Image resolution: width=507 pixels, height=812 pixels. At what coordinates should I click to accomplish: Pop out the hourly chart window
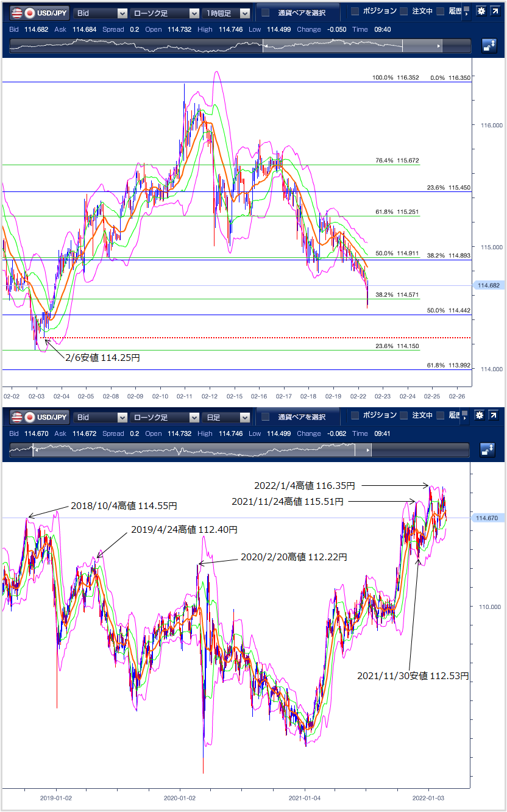click(x=496, y=12)
